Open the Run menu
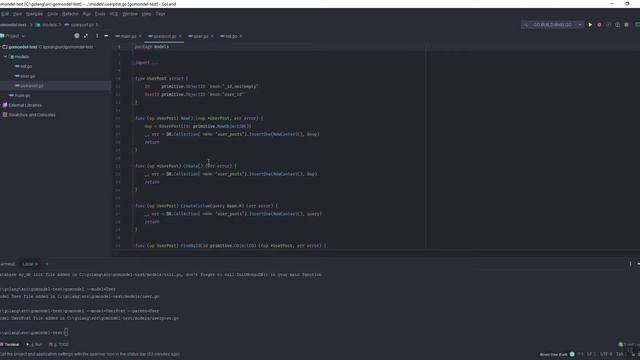The height and width of the screenshot is (360, 640). (87, 14)
